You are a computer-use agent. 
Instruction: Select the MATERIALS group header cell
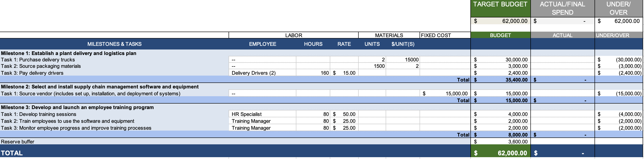point(389,35)
